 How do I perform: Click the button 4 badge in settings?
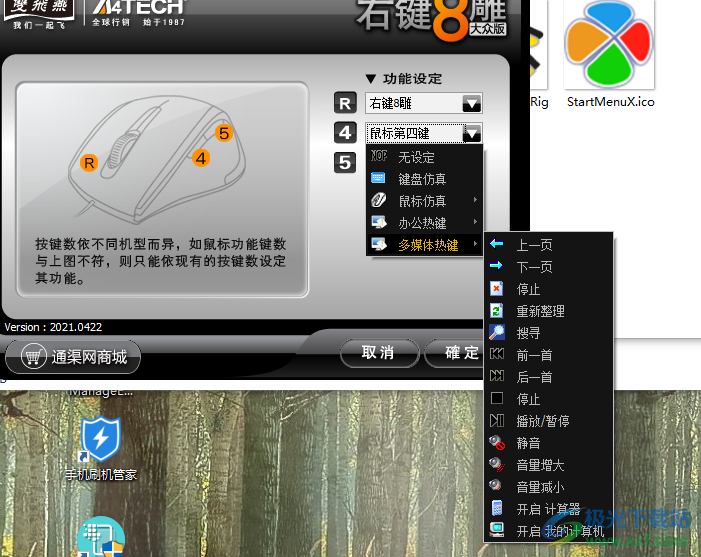(345, 133)
